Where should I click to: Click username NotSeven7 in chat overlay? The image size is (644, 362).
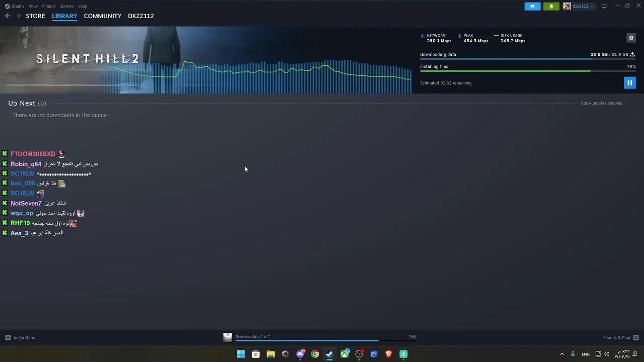[x=26, y=203]
